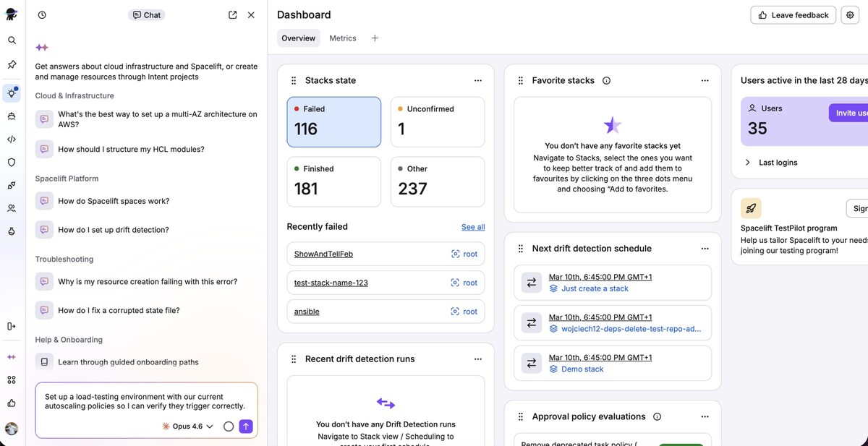The height and width of the screenshot is (446, 868).
Task: Add a new dashboard tab with plus
Action: coord(375,38)
